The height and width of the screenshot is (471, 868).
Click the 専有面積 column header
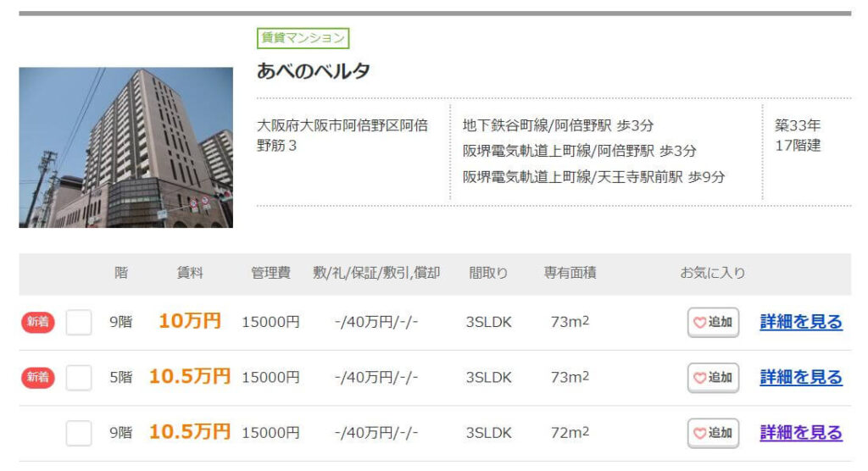(x=570, y=273)
